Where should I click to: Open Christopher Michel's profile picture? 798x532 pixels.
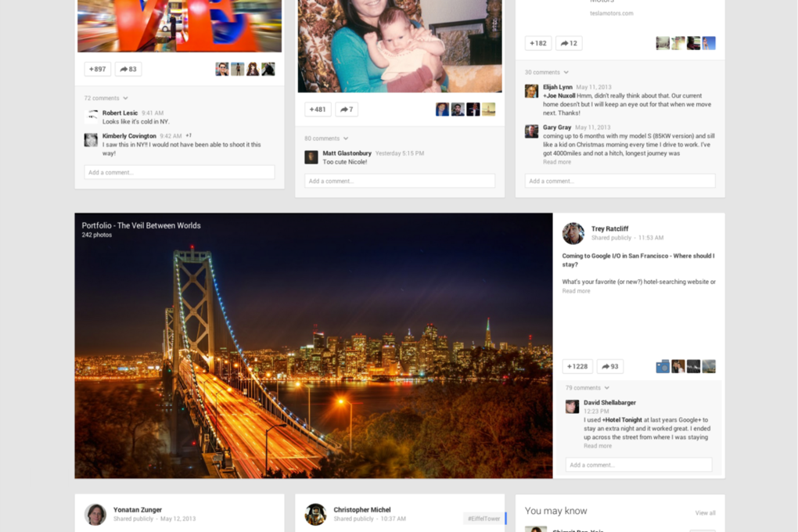[316, 514]
